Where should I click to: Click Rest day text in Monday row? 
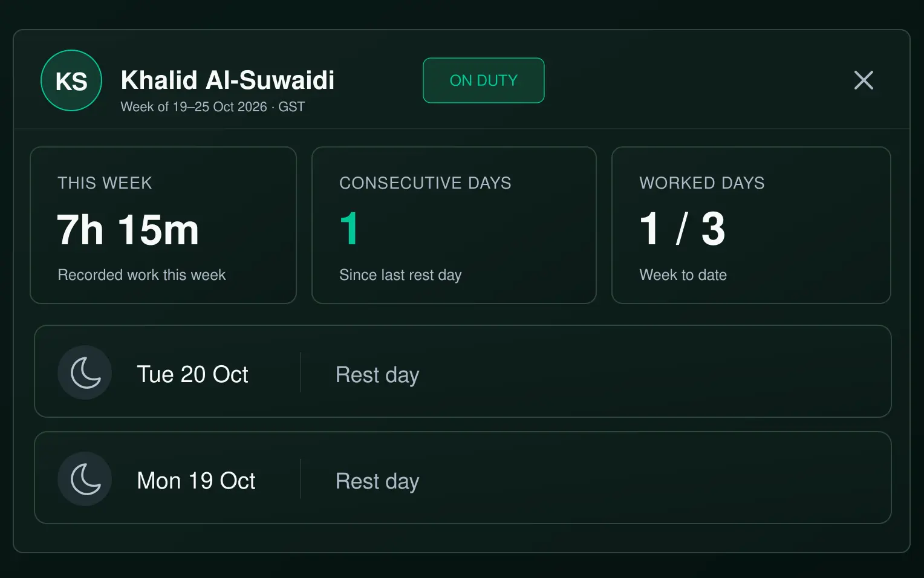[x=377, y=481]
